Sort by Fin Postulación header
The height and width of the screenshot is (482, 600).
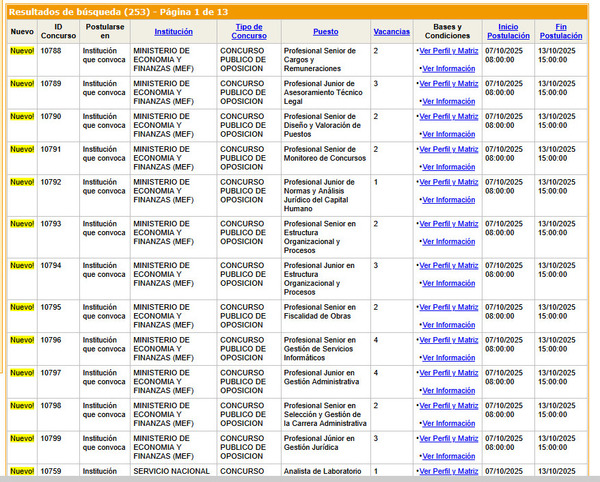[561, 31]
